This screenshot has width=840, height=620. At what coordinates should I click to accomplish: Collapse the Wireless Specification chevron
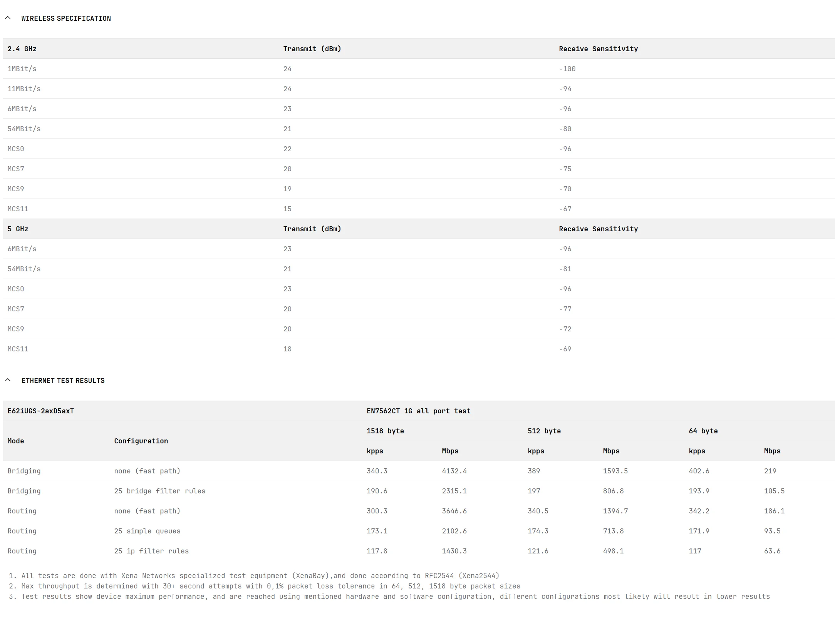[x=8, y=18]
